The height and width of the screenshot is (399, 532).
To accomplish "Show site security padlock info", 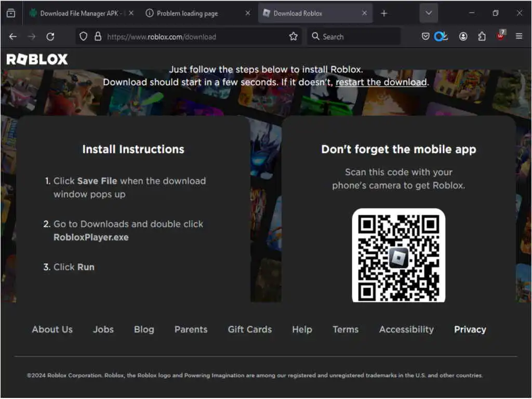I will pos(98,37).
